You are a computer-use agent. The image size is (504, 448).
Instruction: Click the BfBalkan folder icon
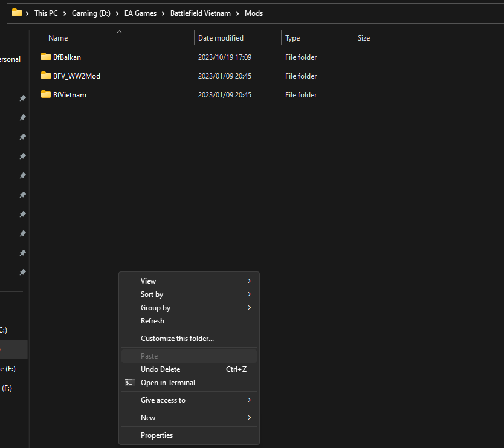(x=46, y=57)
